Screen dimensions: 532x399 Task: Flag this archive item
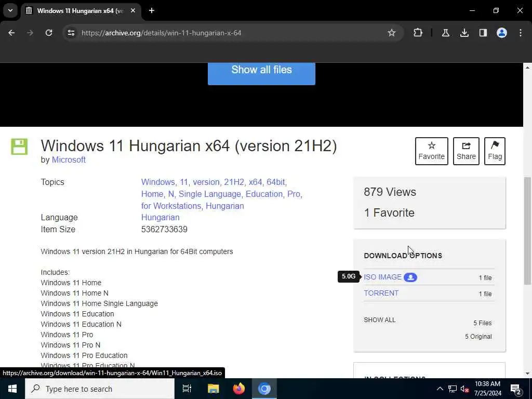click(495, 151)
